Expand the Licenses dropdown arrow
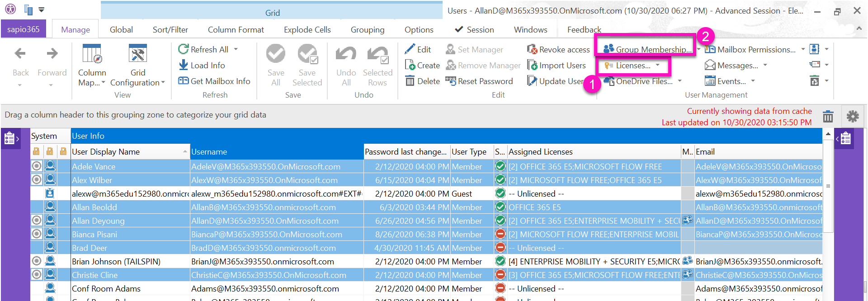868x301 pixels. 658,66
